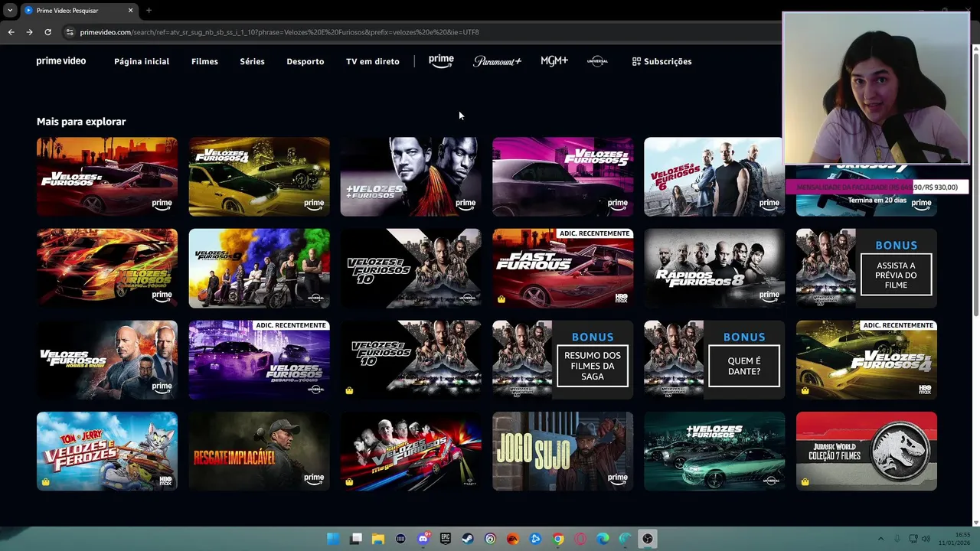Open Epic Games Launcher from taskbar
This screenshot has width=980, height=551.
pyautogui.click(x=446, y=539)
